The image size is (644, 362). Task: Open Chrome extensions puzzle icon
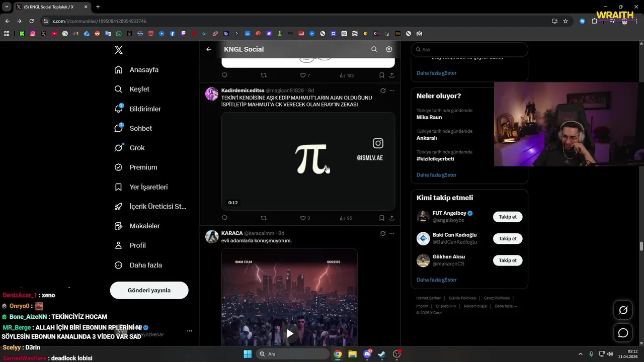click(x=594, y=21)
